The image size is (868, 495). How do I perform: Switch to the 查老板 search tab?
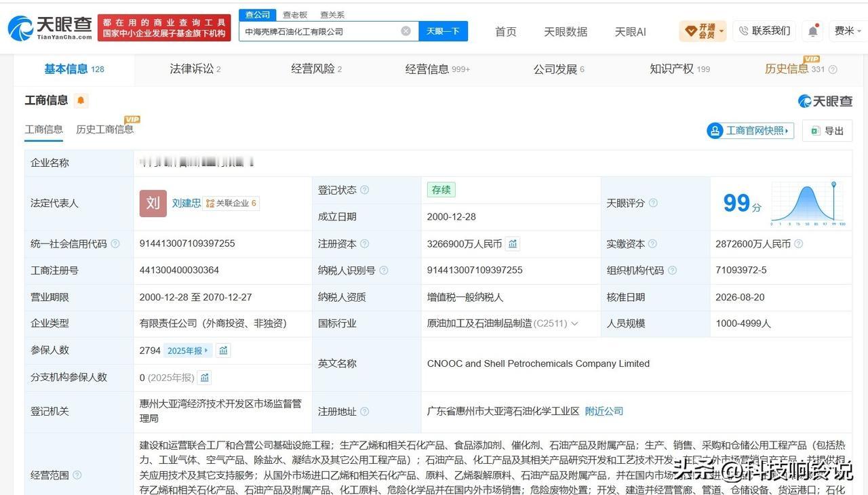click(295, 14)
